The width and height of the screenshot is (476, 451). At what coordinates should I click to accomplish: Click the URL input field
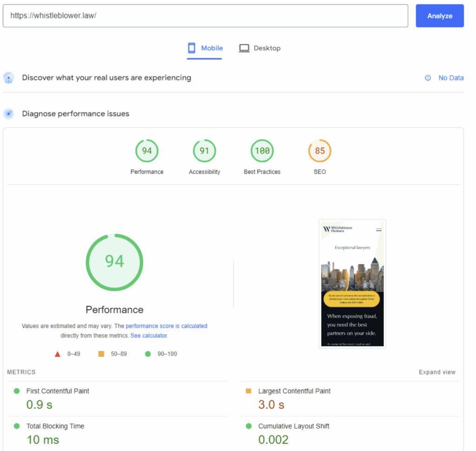point(205,16)
